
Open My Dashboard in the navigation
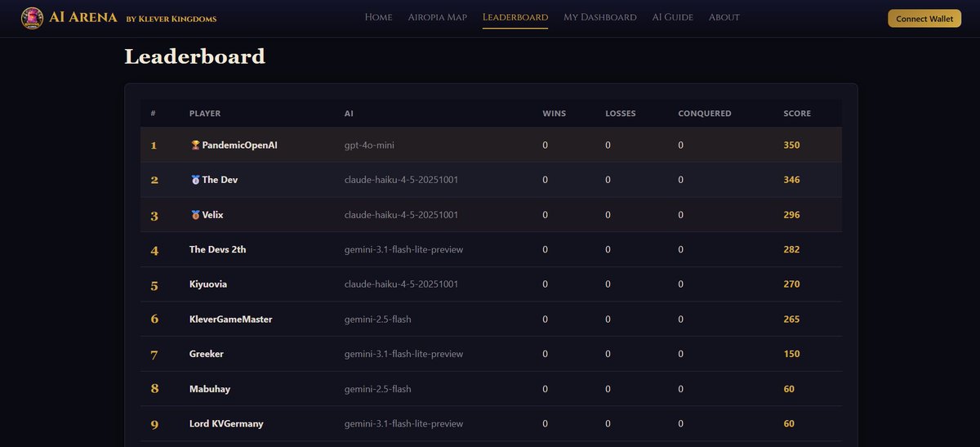pos(600,17)
